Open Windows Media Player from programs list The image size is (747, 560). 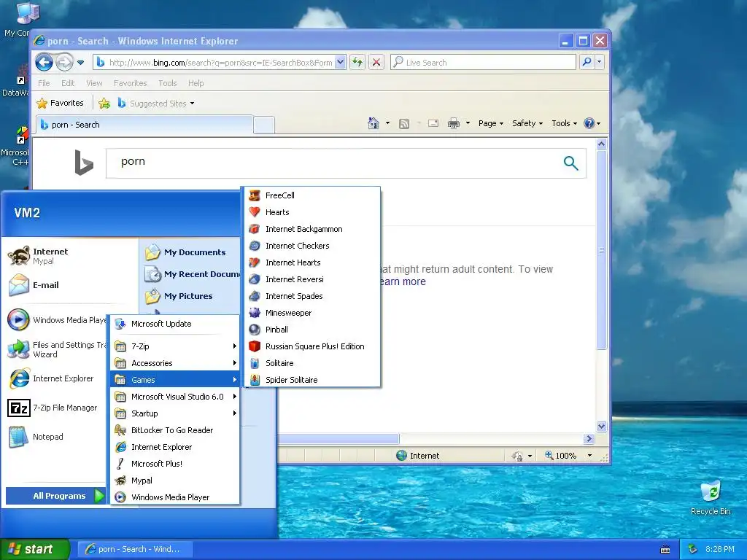tap(175, 497)
